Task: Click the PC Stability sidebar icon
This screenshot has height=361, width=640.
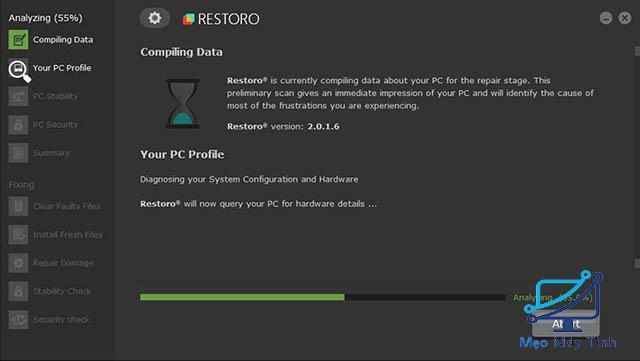Action: coord(18,96)
